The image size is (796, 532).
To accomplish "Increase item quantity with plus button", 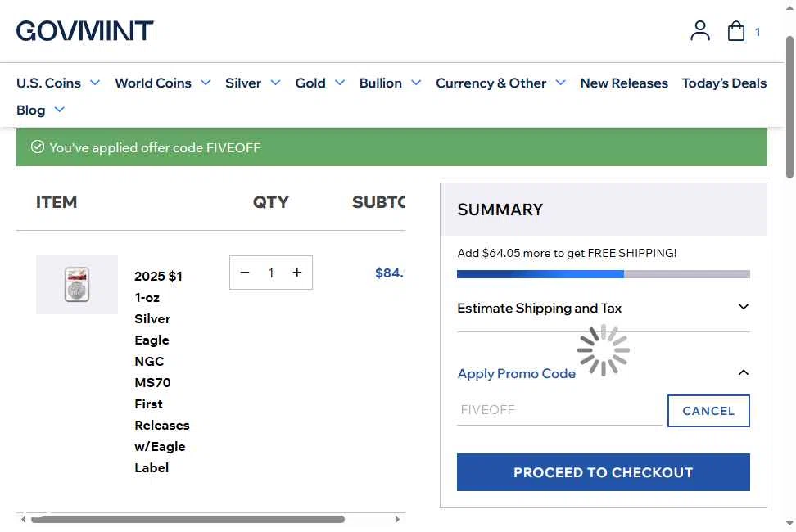I will [x=297, y=273].
